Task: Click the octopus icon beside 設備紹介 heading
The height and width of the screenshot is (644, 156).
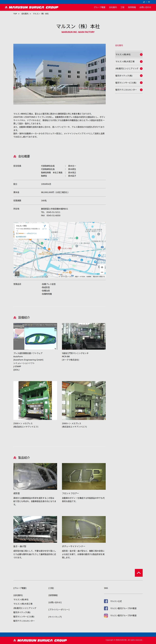Action: [x=15, y=317]
